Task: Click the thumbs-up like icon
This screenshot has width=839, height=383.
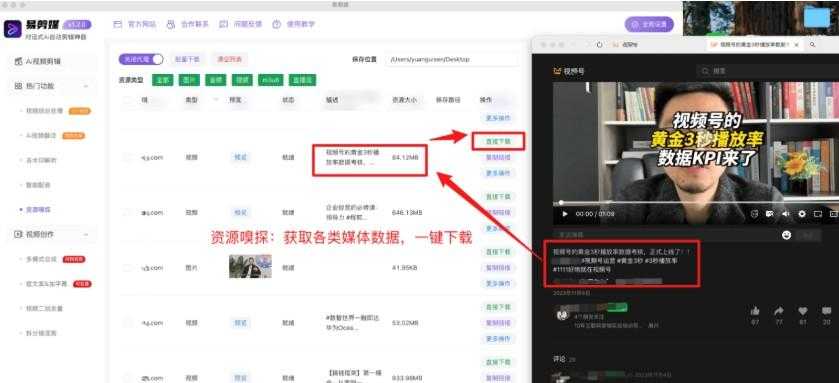Action: (x=755, y=311)
